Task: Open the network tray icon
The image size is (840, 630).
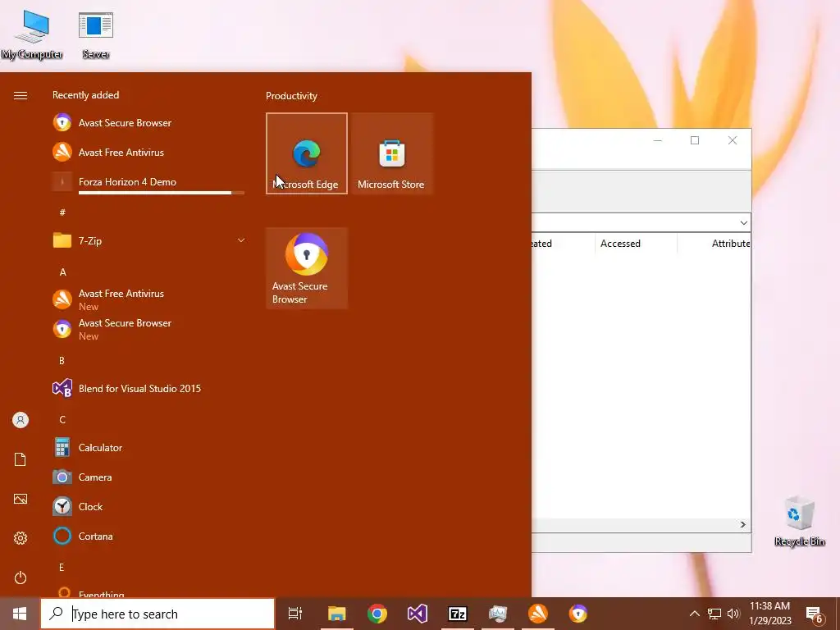Action: tap(714, 614)
